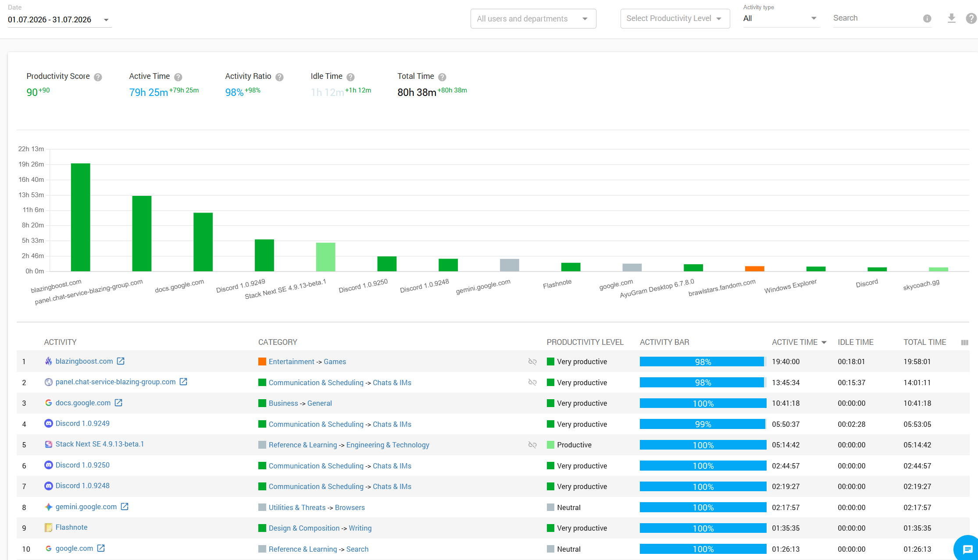The width and height of the screenshot is (978, 560).
Task: Click the Entertainment category link
Action: point(291,362)
